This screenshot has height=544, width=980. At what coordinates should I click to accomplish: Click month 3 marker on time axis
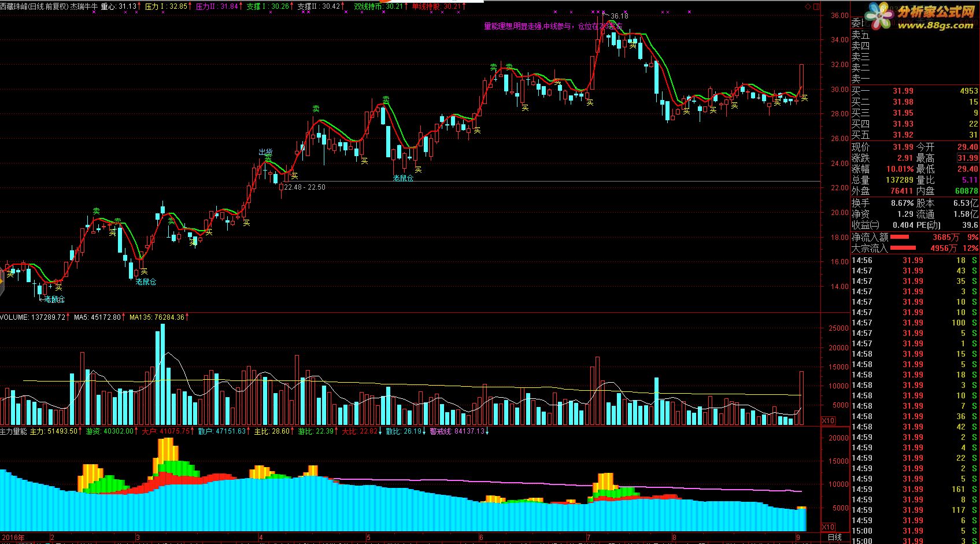point(138,538)
